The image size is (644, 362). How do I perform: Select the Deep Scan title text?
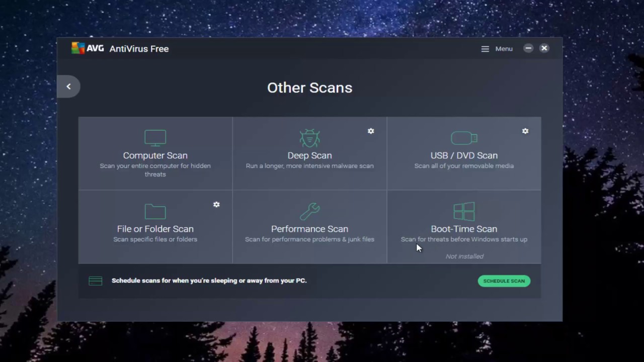tap(309, 155)
